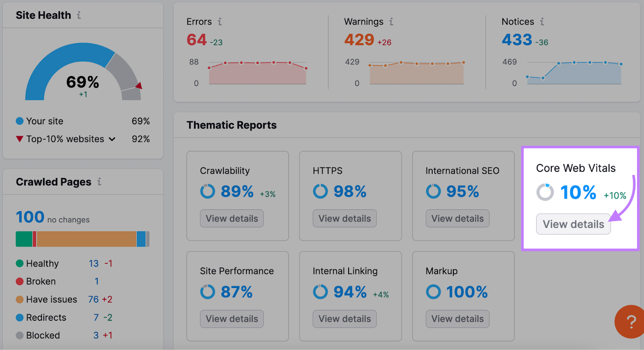The height and width of the screenshot is (350, 644).
Task: Collapse the Top-10% websites selector
Action: (113, 139)
